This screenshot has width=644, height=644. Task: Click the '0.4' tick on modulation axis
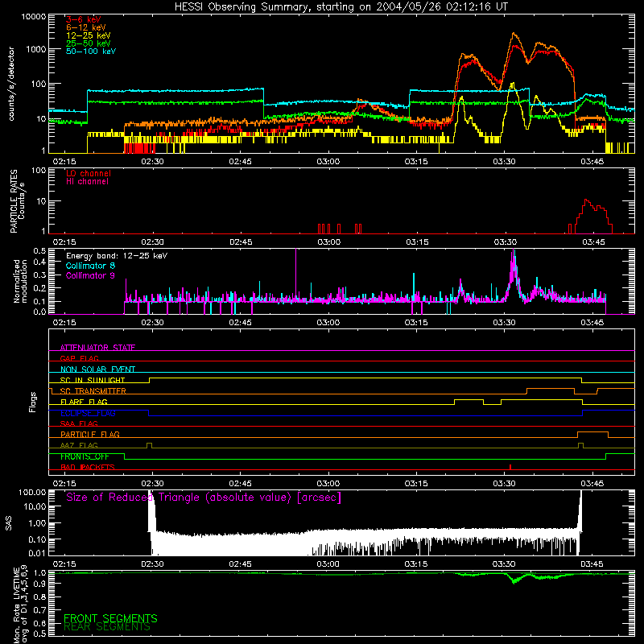(39, 262)
